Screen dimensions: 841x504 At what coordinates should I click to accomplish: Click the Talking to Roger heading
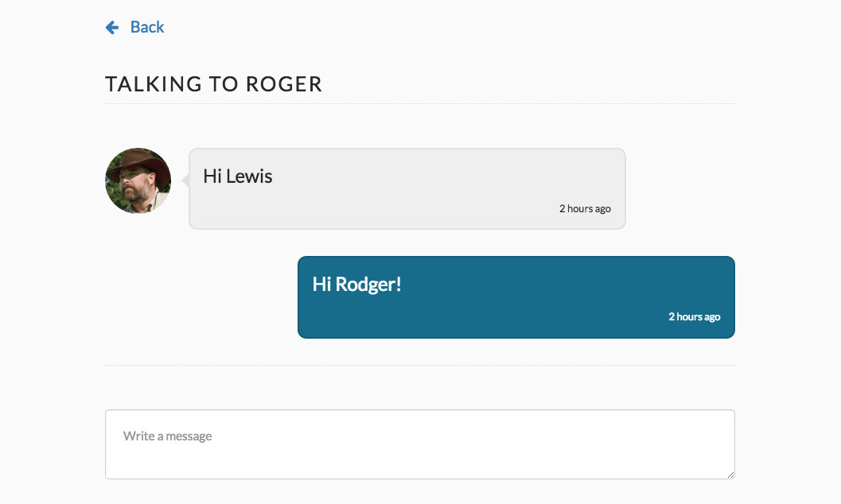tap(213, 84)
